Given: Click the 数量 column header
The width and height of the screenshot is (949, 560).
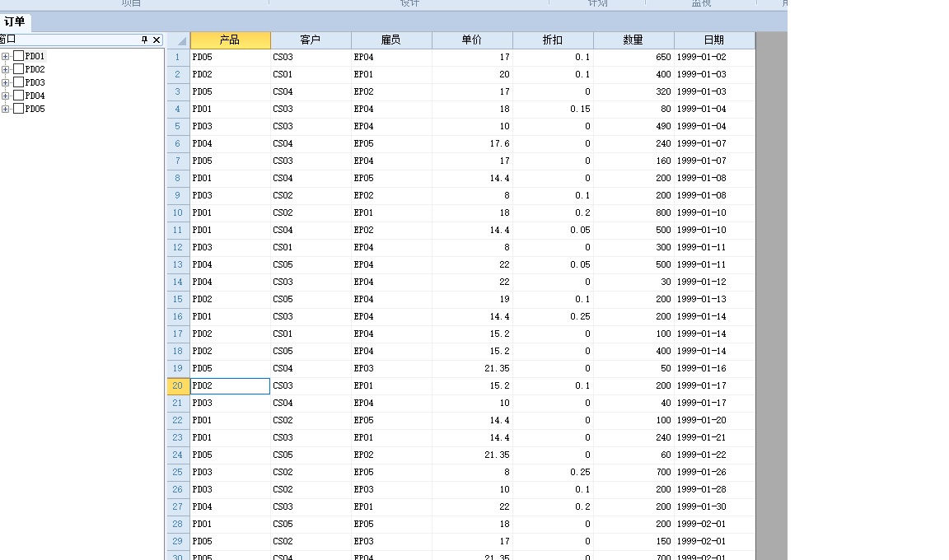Looking at the screenshot, I should point(633,40).
